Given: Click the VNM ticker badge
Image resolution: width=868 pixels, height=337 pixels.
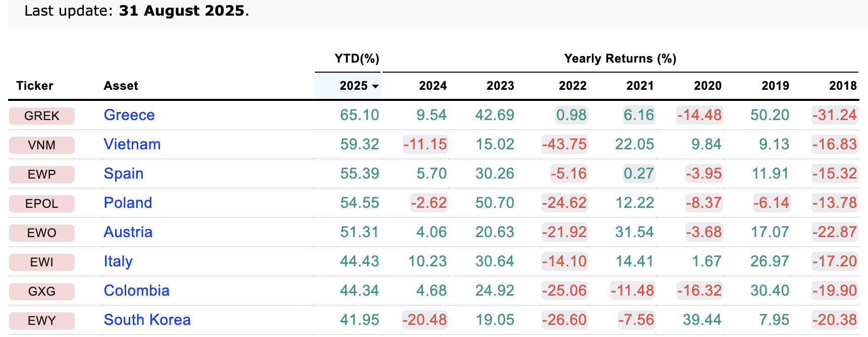Looking at the screenshot, I should pos(42,145).
